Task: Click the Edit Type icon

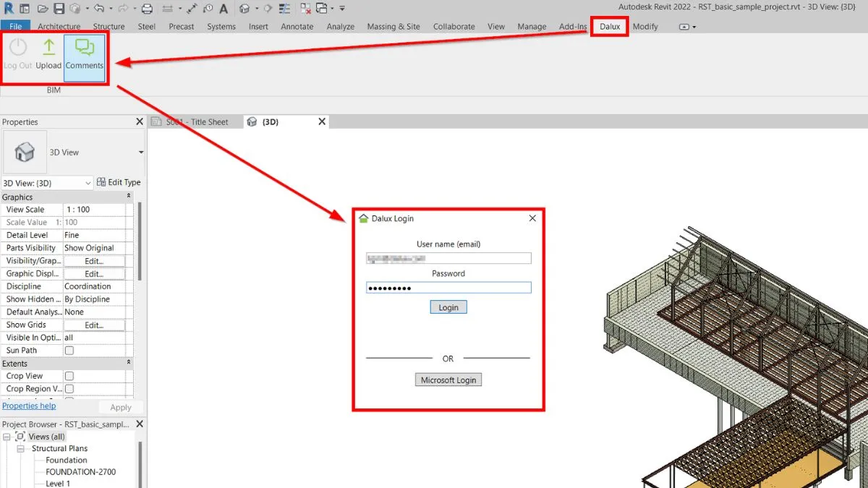Action: pos(101,182)
